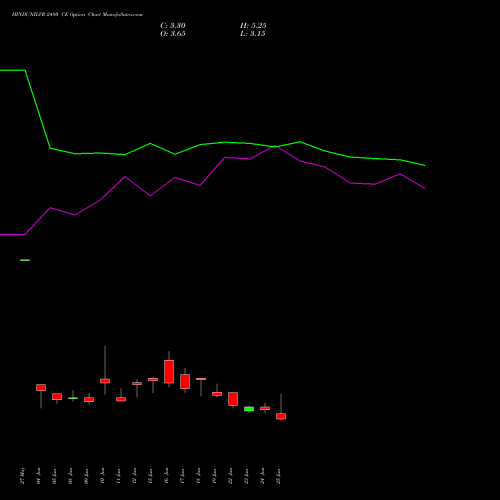500x500 pixels.
Task: Click the tall red candle on 16 Jun
Action: click(169, 371)
